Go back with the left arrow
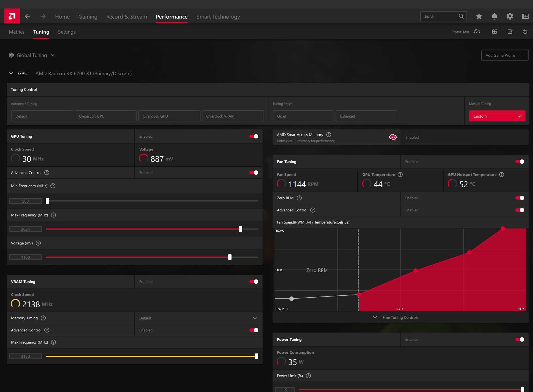533x392 pixels. [27, 16]
